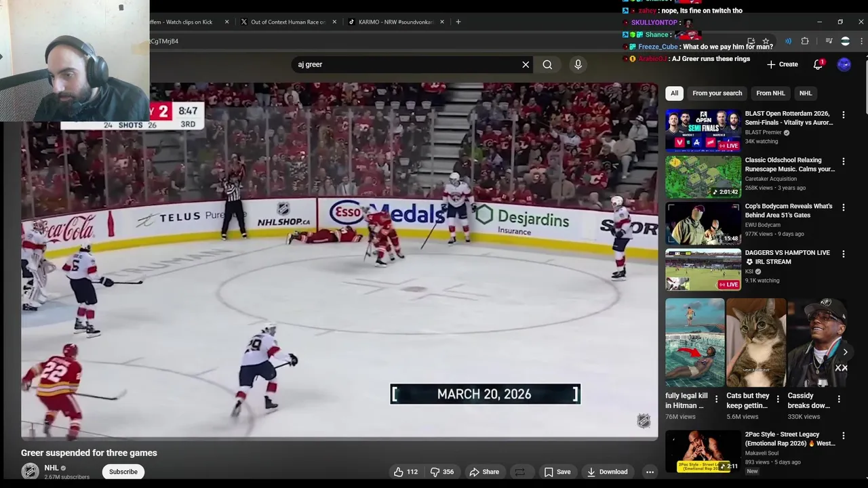868x488 pixels.
Task: Click the video player to pause
Action: (339, 262)
